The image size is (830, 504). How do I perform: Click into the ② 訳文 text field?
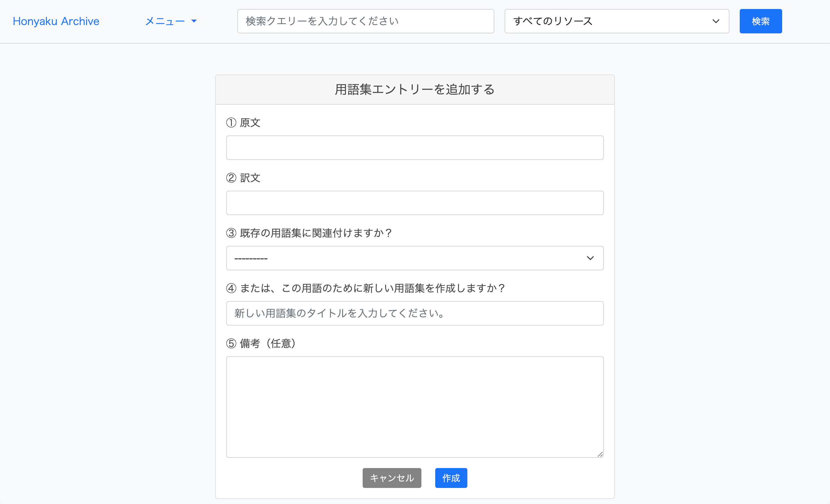click(x=415, y=203)
